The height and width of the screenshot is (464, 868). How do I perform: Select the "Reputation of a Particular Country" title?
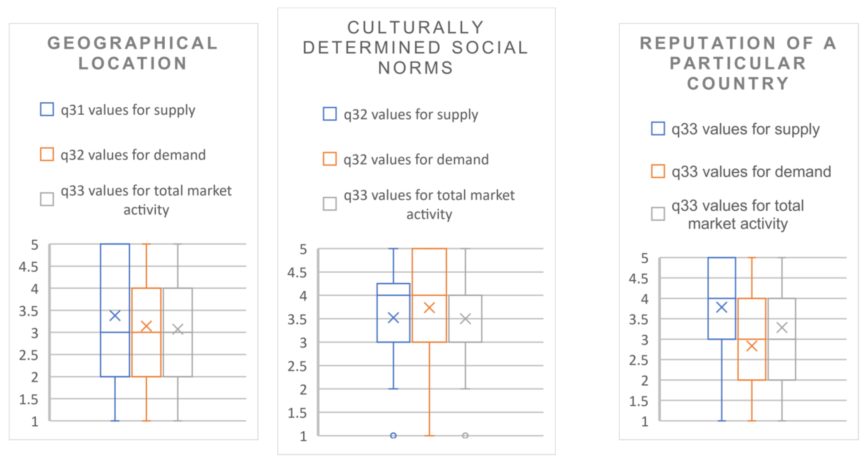pyautogui.click(x=738, y=63)
